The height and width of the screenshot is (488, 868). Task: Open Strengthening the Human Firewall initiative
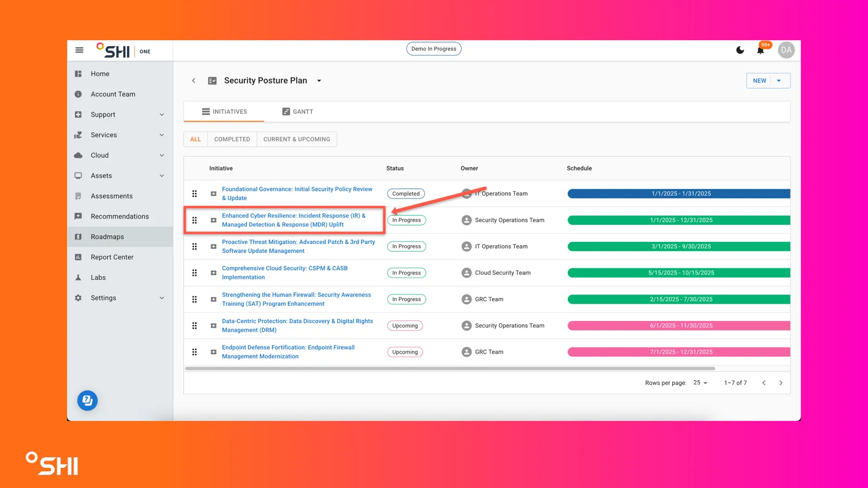coord(296,299)
